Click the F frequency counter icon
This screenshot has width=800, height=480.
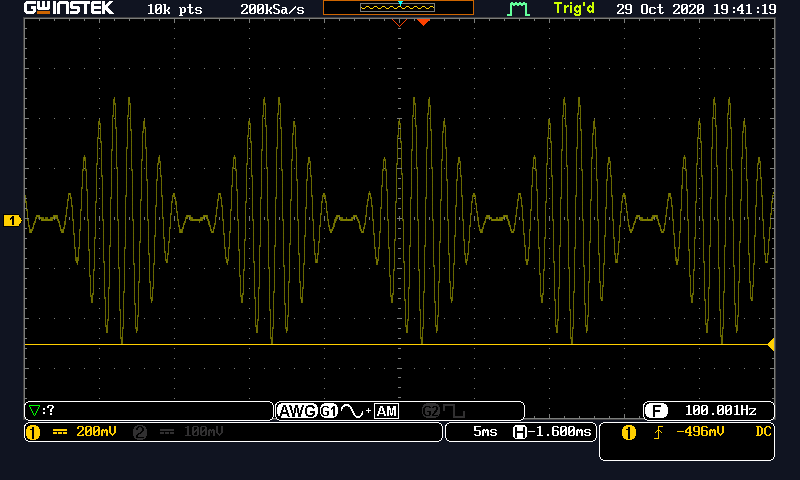656,411
